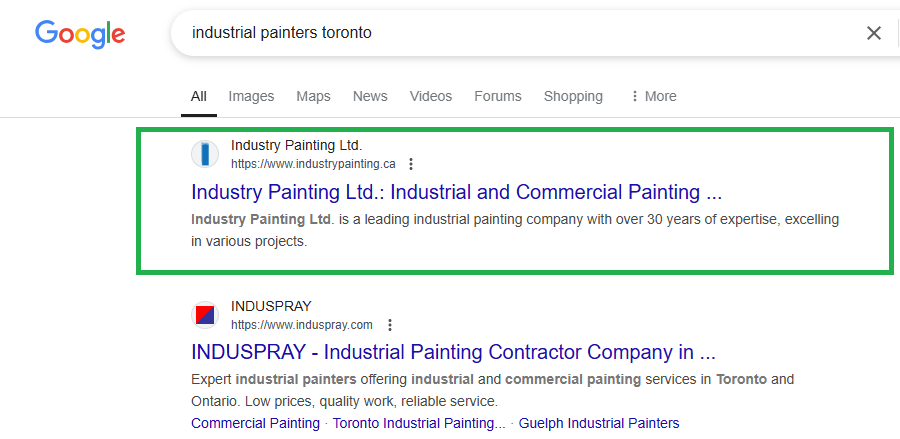
Task: Expand the More search filters menu
Action: pos(653,96)
